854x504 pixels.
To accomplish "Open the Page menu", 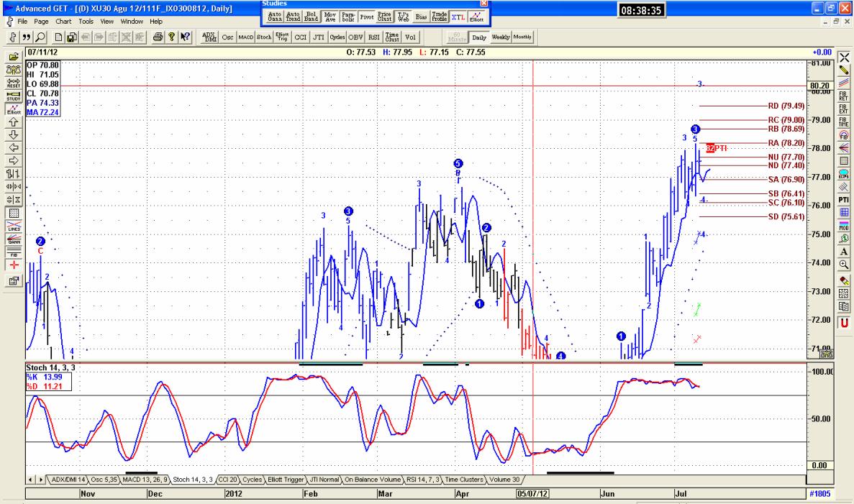I will click(x=41, y=22).
